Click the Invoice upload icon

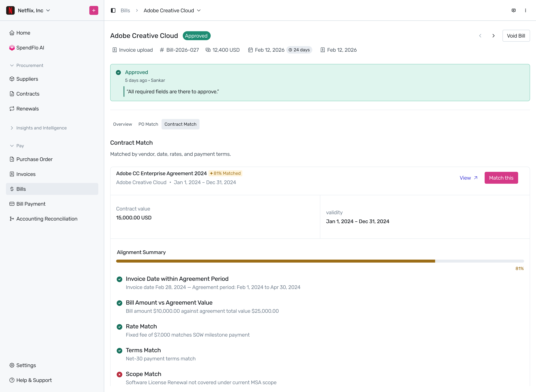click(x=115, y=50)
